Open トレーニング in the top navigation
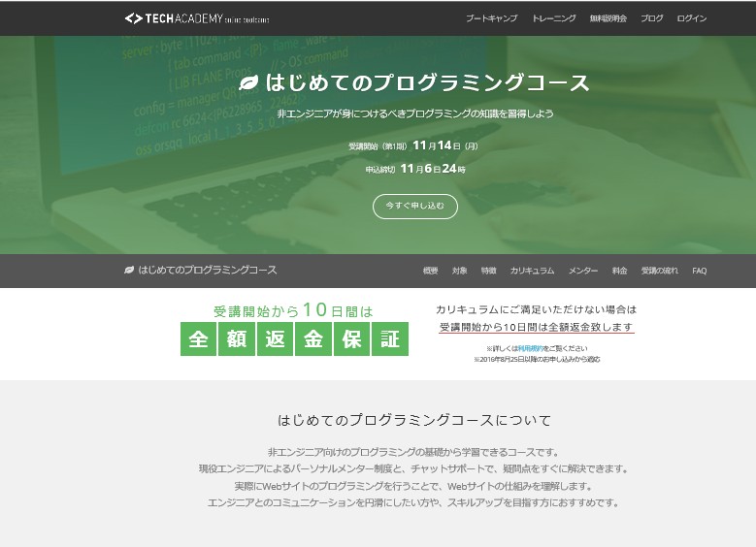Image resolution: width=756 pixels, height=547 pixels. click(x=553, y=18)
